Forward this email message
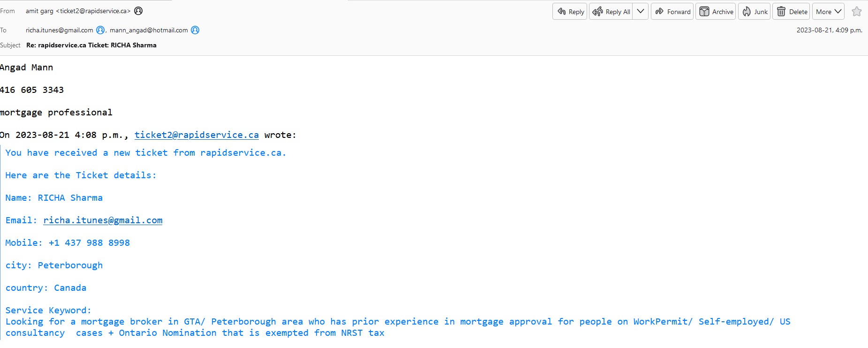868x348 pixels. tap(672, 12)
